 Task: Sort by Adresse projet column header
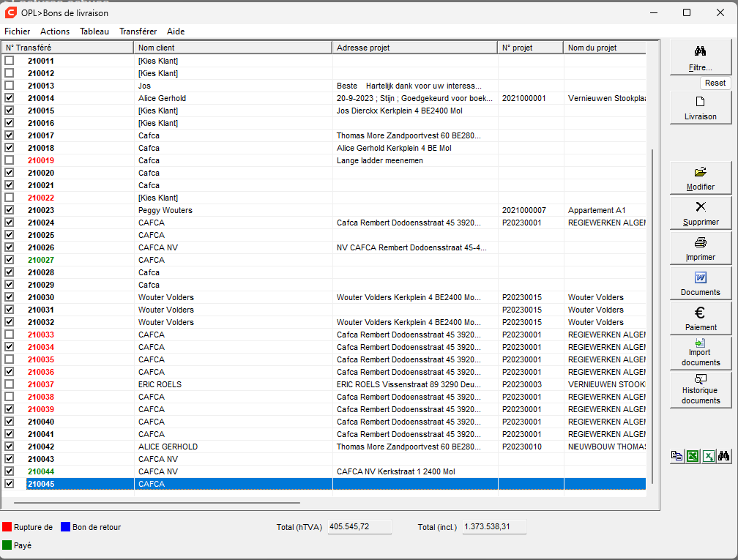point(415,48)
